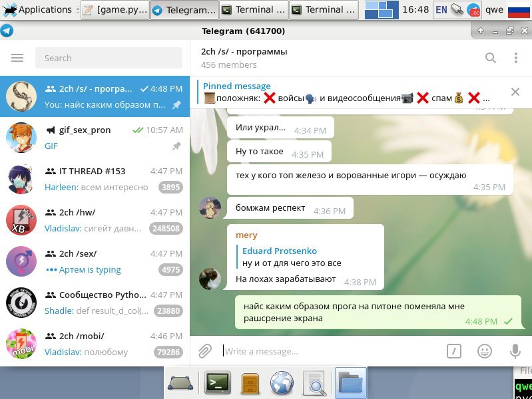Click the mobi flower avatar
This screenshot has width=532, height=399.
[x=21, y=344]
